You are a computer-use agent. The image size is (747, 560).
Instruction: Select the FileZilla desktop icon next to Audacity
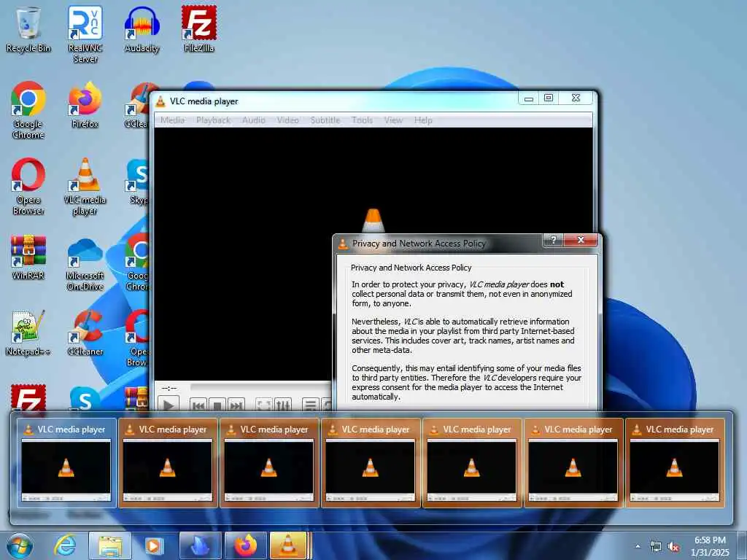pyautogui.click(x=199, y=30)
